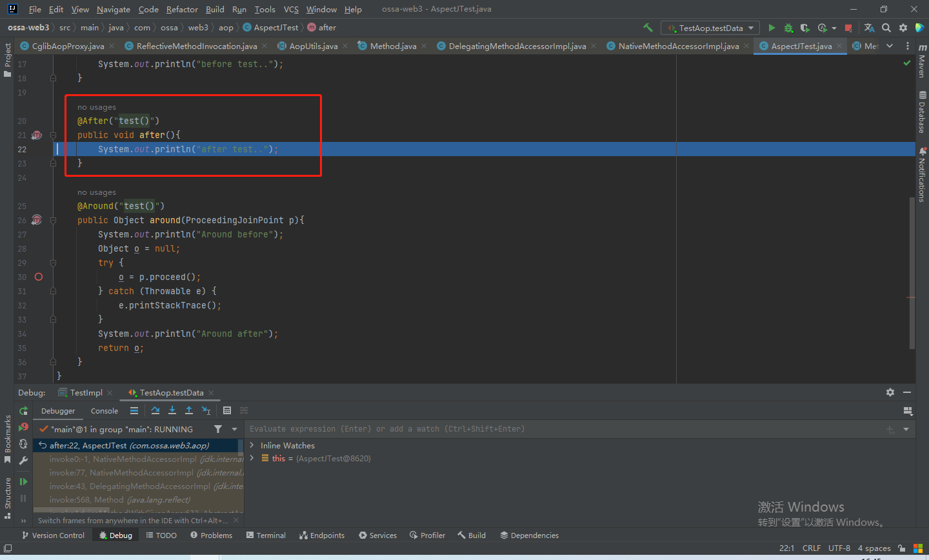Open the thread selector dropdown arrow
The image size is (929, 560).
235,429
